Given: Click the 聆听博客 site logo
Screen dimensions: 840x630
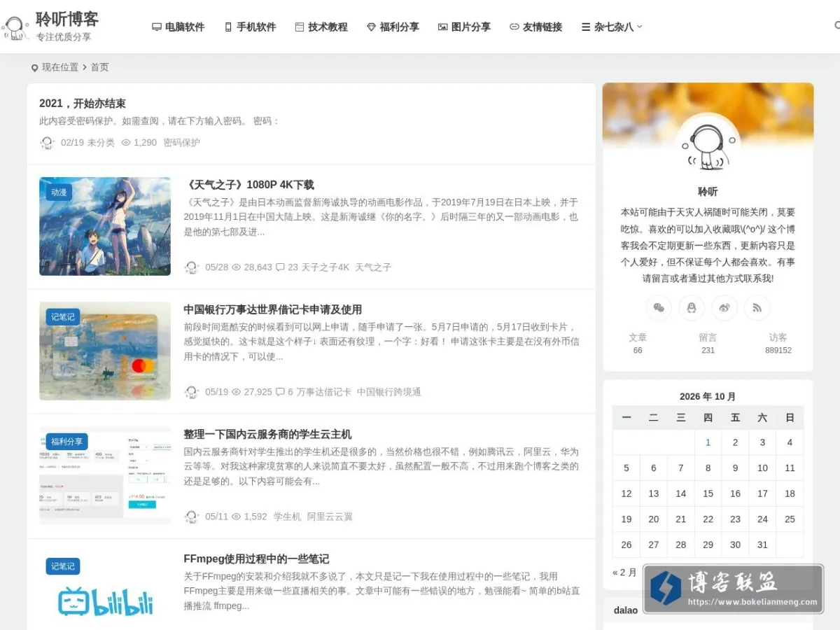Looking at the screenshot, I should pyautogui.click(x=50, y=26).
